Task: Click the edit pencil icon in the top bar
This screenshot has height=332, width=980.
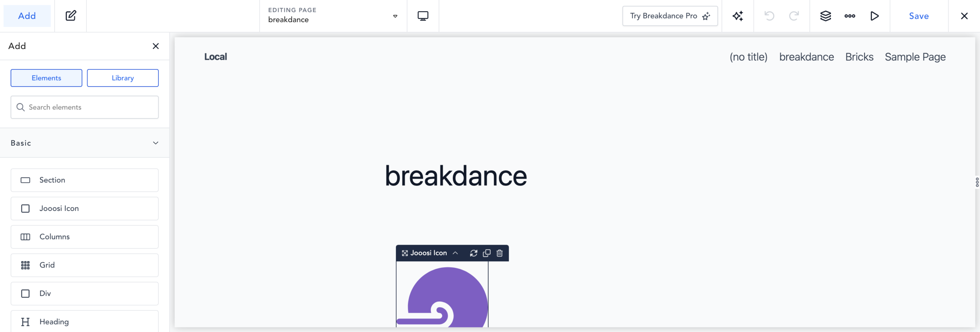Action: pyautogui.click(x=71, y=16)
